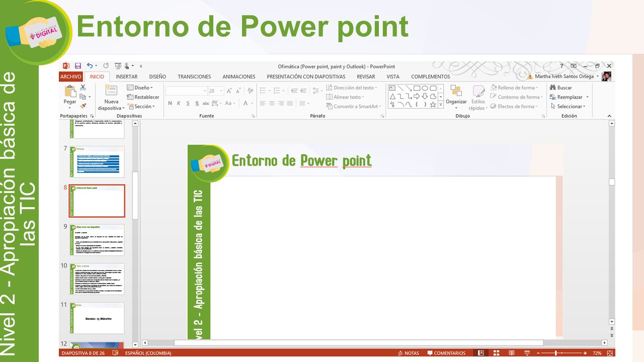Viewport: 644px width, 362px height.
Task: Toggle bold N formatting
Action: tap(170, 104)
